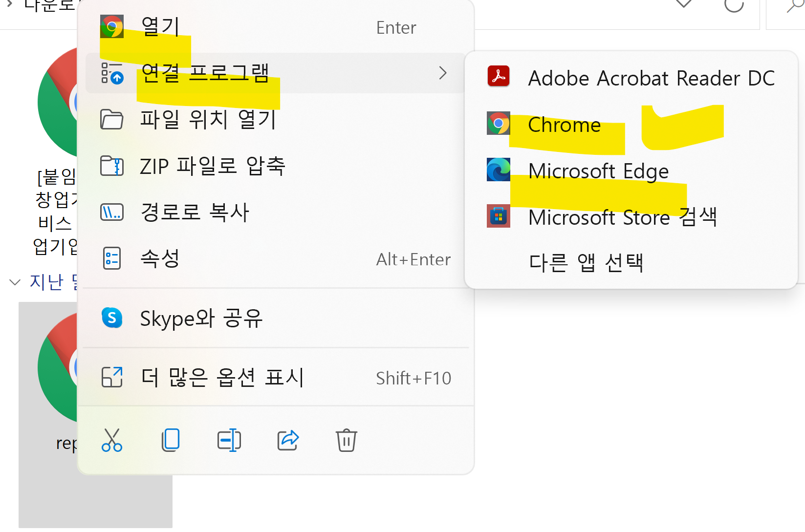Select the Adobe Acrobat Reader DC icon
The width and height of the screenshot is (805, 532).
(x=498, y=76)
